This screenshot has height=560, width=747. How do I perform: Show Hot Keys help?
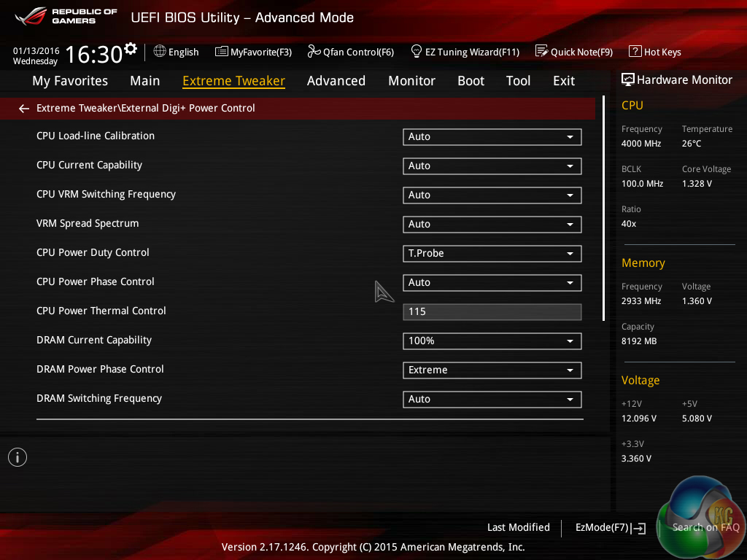coord(655,52)
